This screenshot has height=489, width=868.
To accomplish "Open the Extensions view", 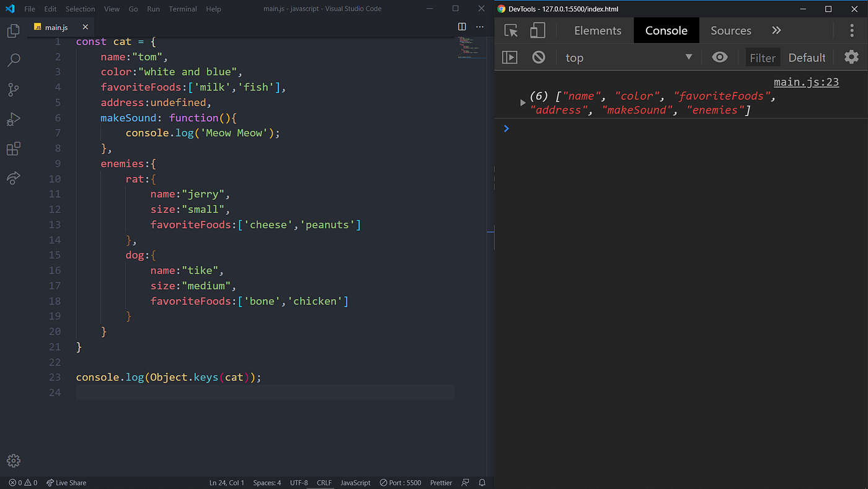I will (13, 148).
